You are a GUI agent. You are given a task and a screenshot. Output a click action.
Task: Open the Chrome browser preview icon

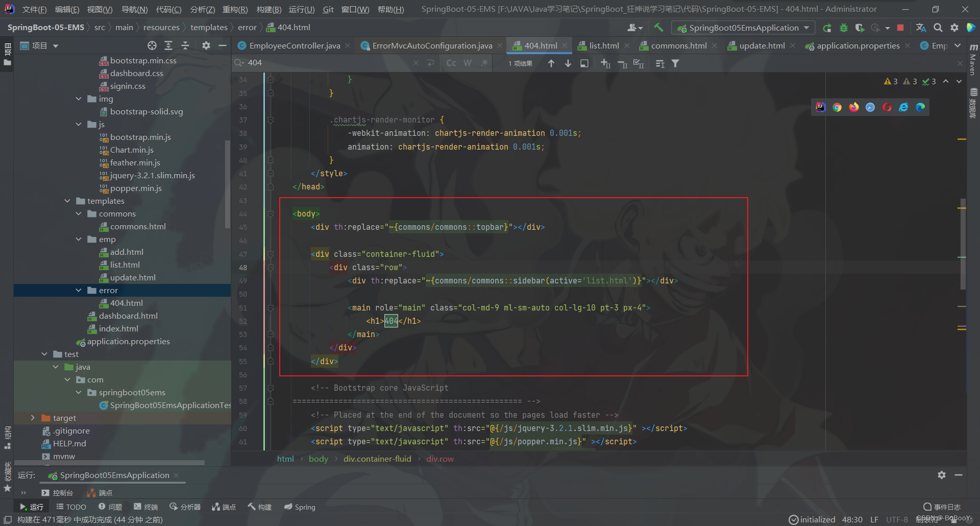(x=837, y=107)
